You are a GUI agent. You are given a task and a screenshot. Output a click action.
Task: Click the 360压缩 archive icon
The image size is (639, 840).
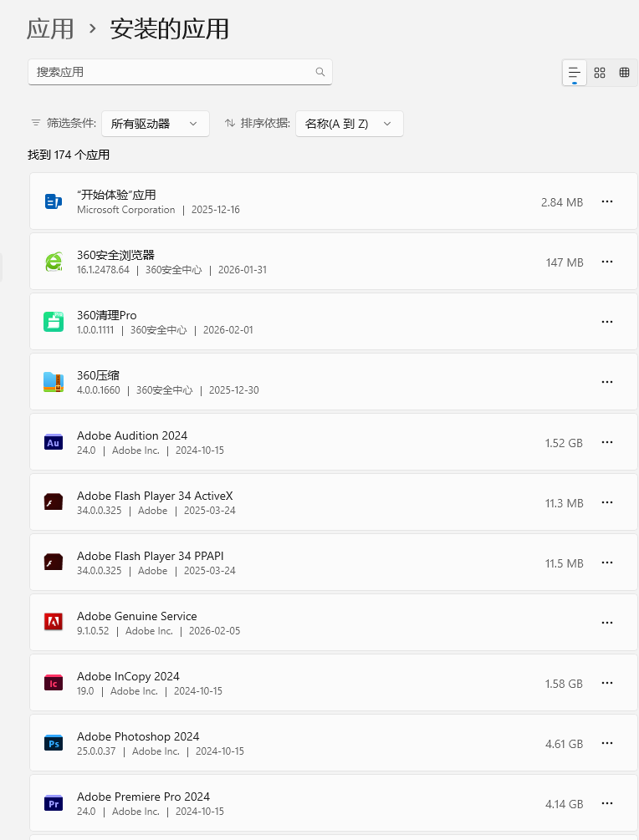[54, 382]
